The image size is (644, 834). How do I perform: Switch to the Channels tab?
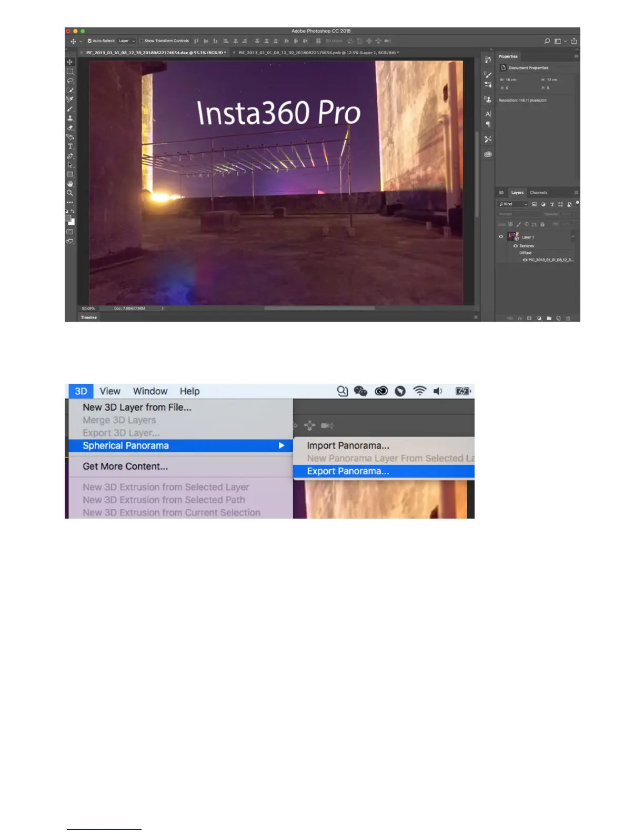pyautogui.click(x=538, y=192)
